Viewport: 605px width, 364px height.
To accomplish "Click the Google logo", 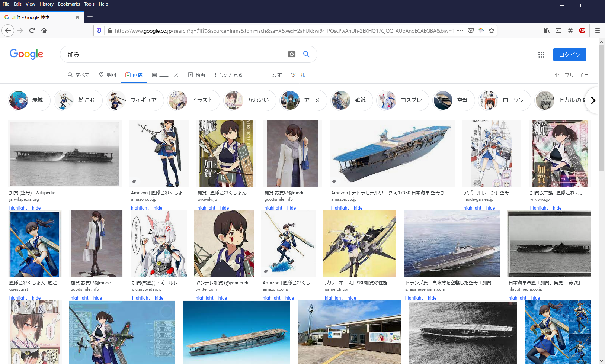I will click(x=26, y=54).
